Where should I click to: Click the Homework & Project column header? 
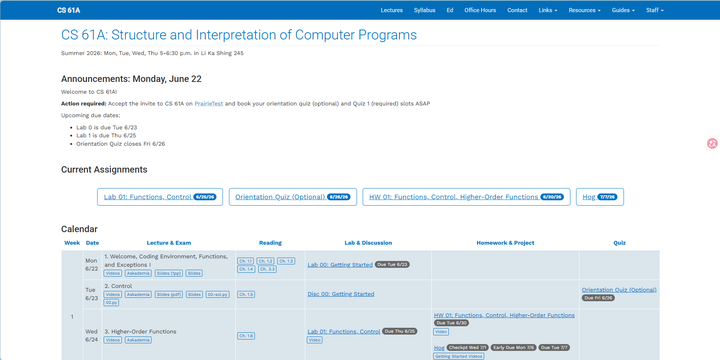(505, 243)
